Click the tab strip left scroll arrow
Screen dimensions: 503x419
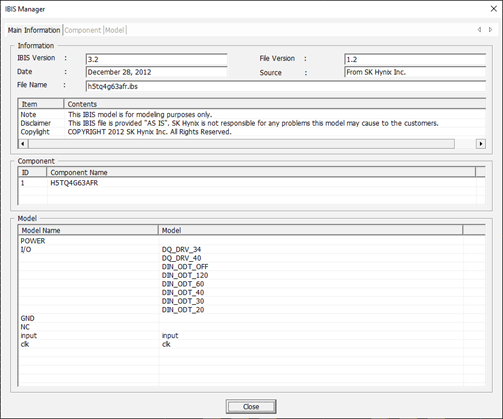coord(479,30)
